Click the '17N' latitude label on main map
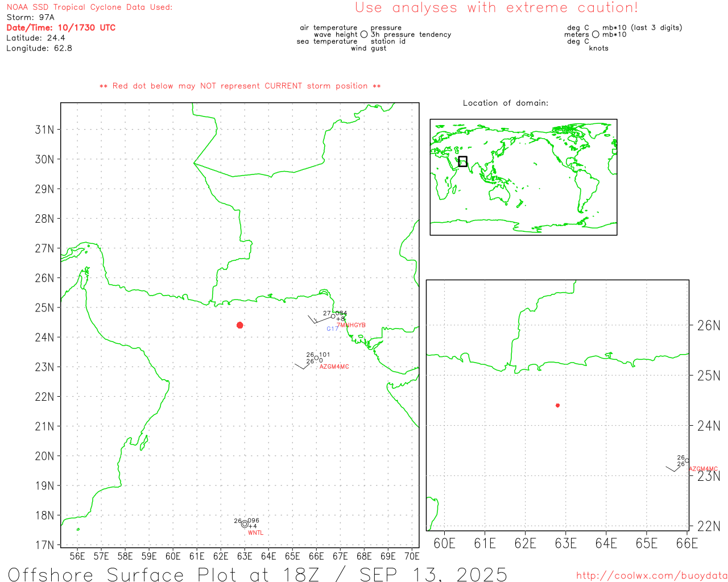 [44, 545]
